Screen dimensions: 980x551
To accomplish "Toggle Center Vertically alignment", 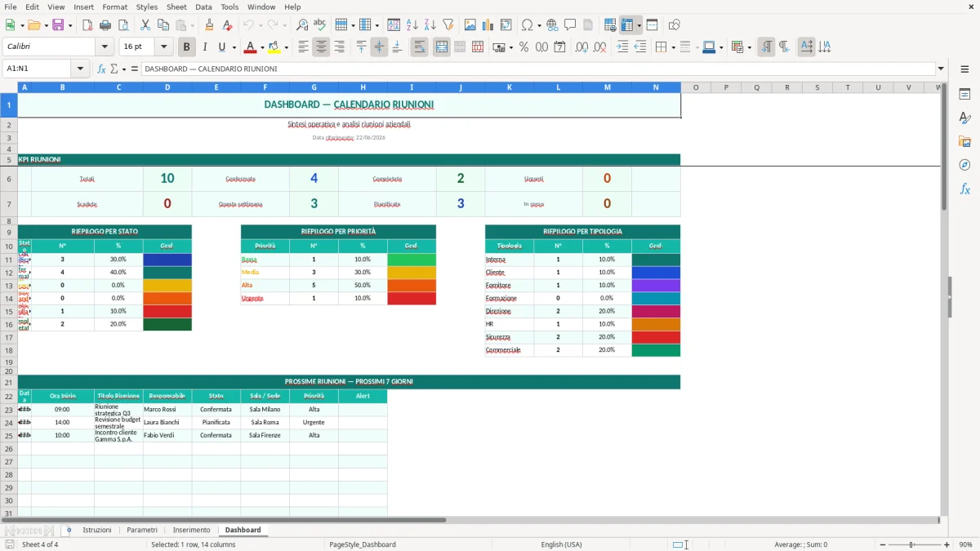I will pyautogui.click(x=380, y=47).
